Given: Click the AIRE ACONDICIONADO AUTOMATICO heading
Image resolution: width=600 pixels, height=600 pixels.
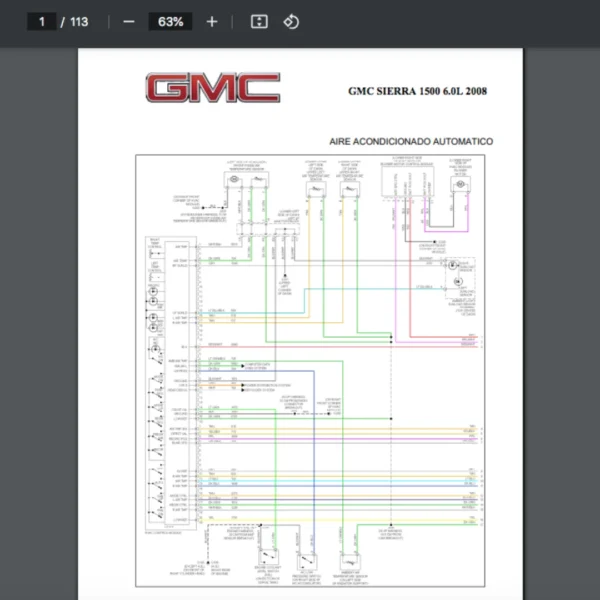Looking at the screenshot, I should 410,142.
